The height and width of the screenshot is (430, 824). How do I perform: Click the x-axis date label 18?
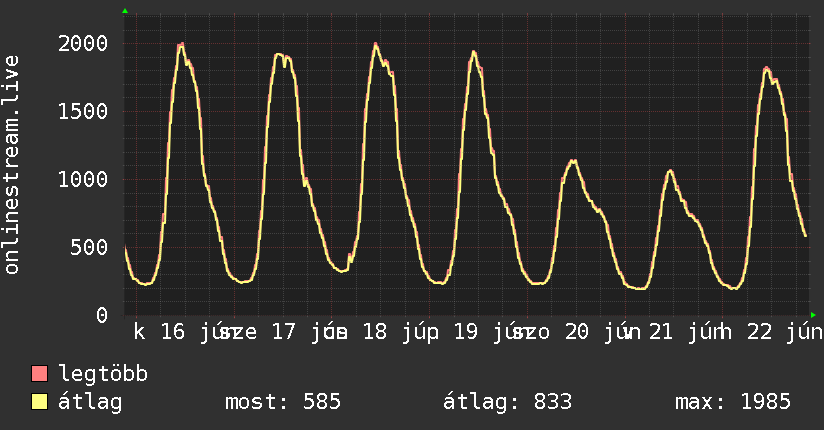coord(375,332)
